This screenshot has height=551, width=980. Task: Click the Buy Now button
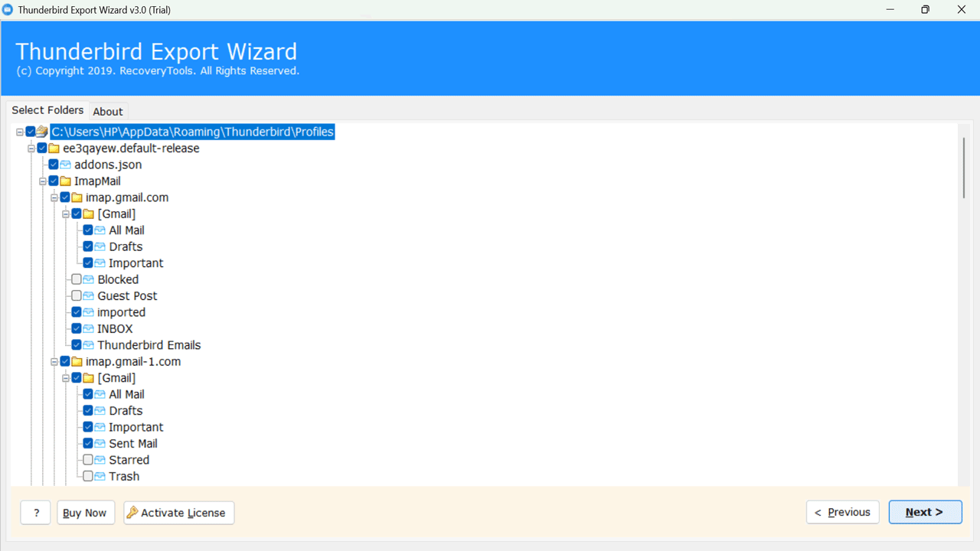click(86, 513)
